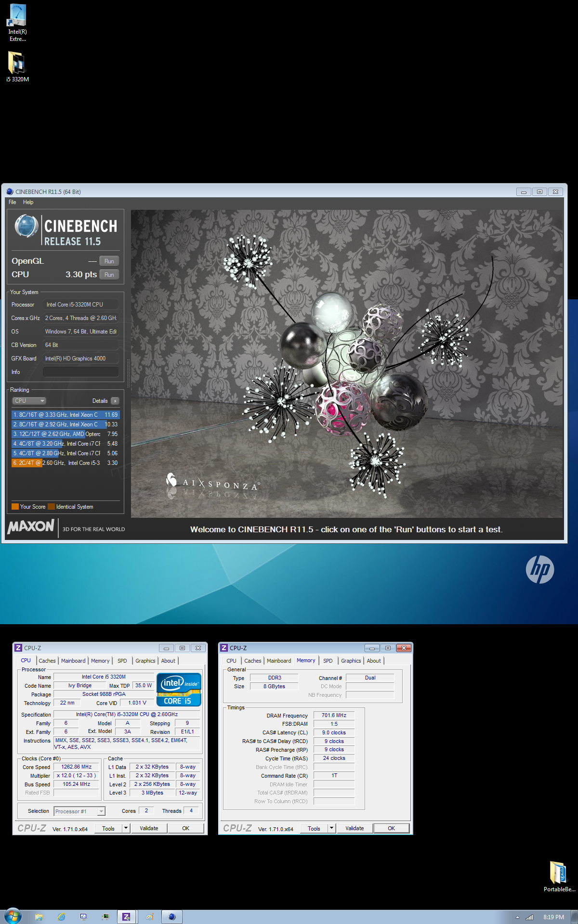Click the Intel Core i5 logo badge
578x924 pixels.
pos(179,690)
